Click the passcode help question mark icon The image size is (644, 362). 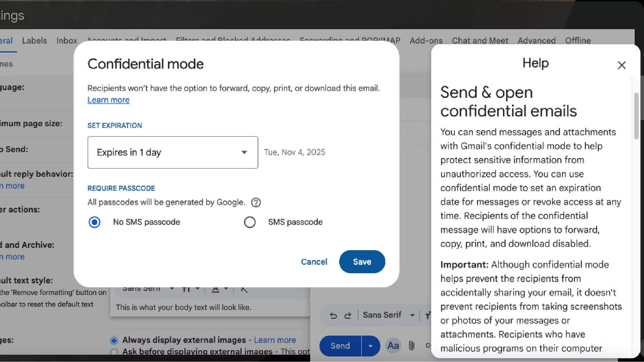256,202
